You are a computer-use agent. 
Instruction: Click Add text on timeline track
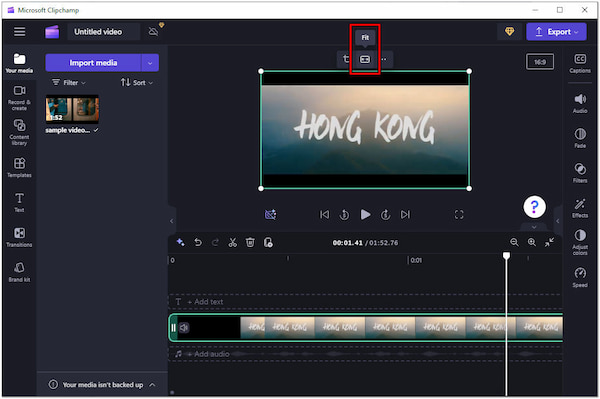pyautogui.click(x=205, y=302)
